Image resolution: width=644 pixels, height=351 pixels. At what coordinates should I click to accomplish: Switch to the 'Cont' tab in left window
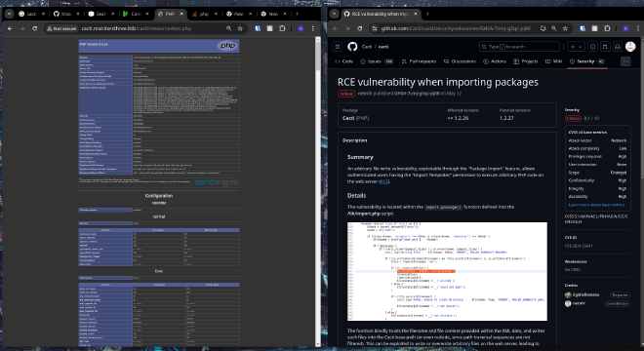point(136,14)
